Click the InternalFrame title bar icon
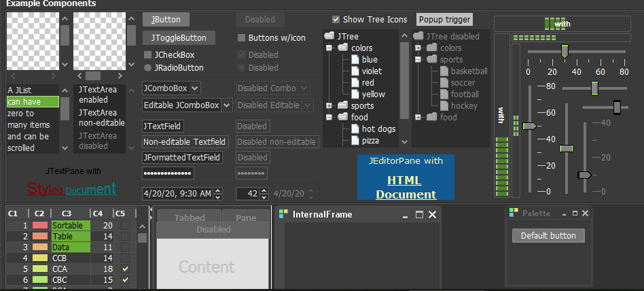644x291 pixels. click(x=283, y=214)
